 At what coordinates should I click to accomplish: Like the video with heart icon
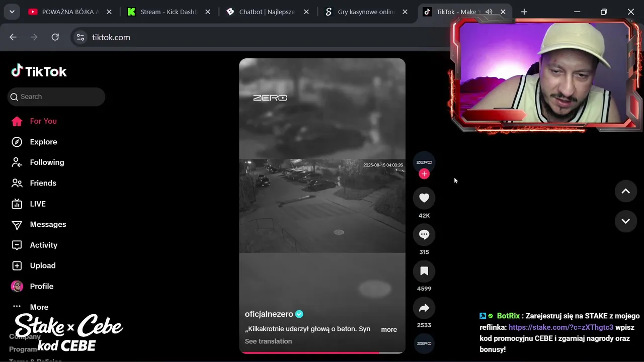(x=424, y=198)
